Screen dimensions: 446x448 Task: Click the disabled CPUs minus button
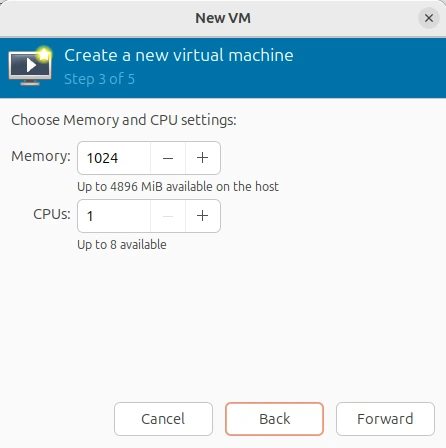point(168,216)
